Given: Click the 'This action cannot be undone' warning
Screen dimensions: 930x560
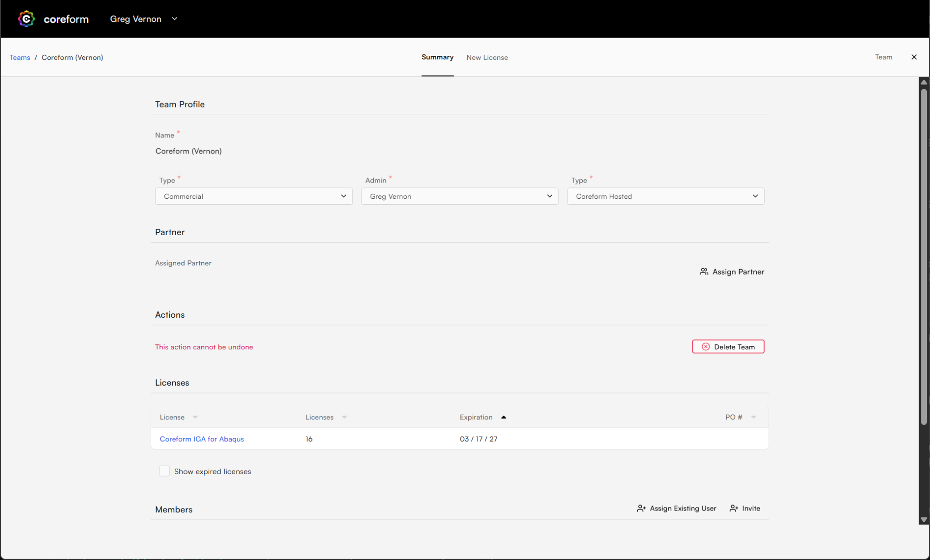Looking at the screenshot, I should pyautogui.click(x=204, y=347).
